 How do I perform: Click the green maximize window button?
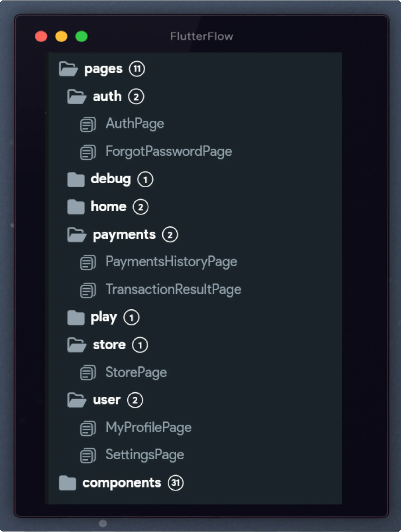(x=81, y=36)
